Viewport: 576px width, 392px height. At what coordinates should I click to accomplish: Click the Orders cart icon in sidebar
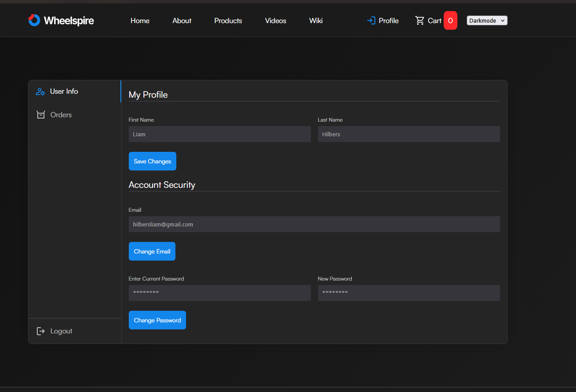click(x=41, y=115)
